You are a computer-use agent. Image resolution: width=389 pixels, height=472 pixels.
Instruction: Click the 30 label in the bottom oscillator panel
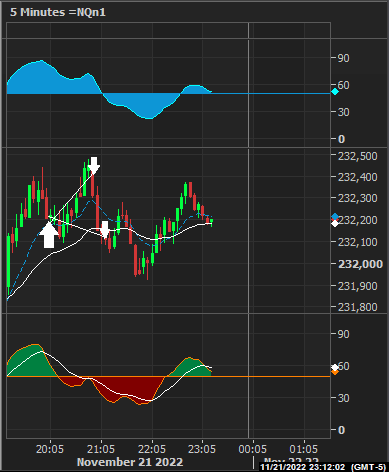[x=344, y=398]
